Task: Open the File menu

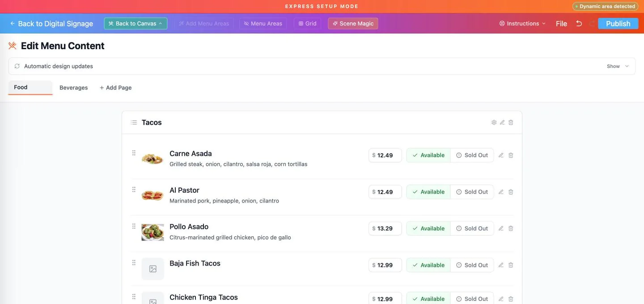Action: tap(561, 24)
